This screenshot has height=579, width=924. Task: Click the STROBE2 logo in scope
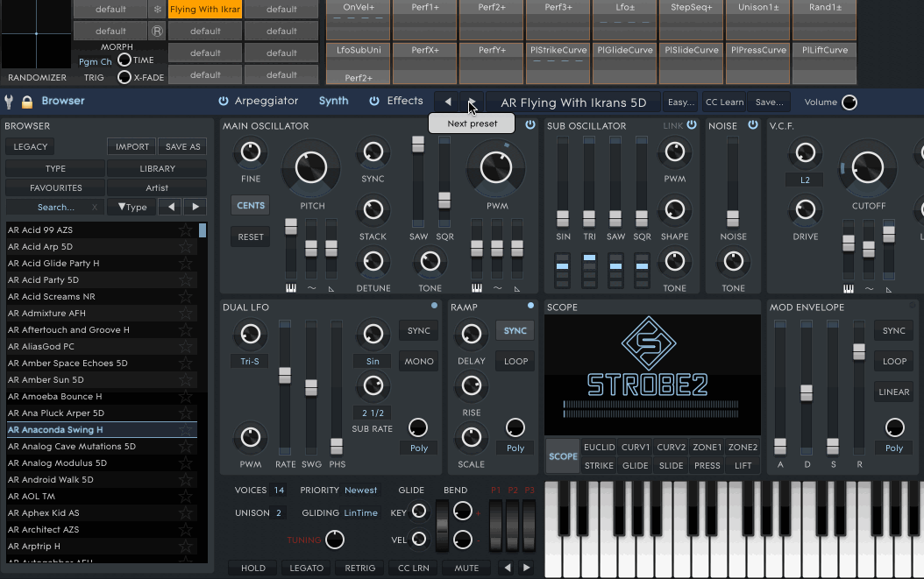pos(648,357)
